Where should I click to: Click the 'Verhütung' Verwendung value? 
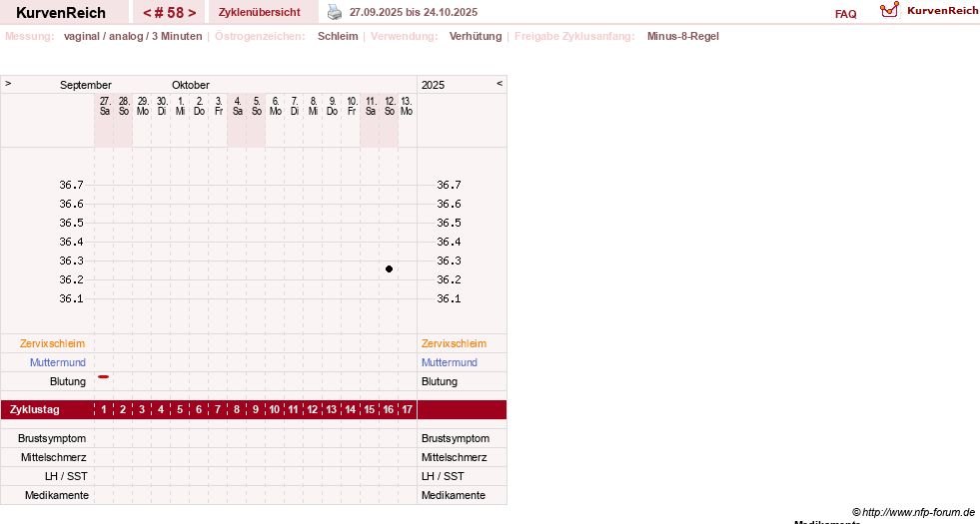(x=476, y=36)
